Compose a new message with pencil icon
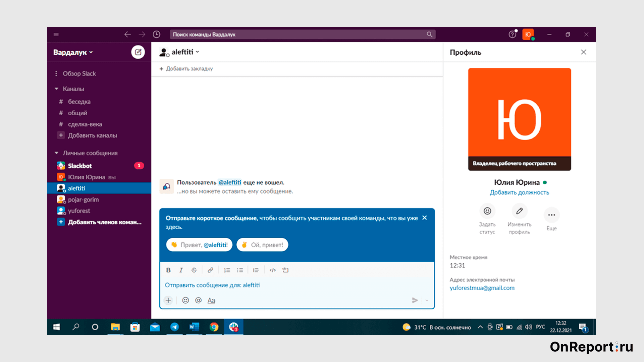Screen dimensions: 644x362 click(138, 52)
